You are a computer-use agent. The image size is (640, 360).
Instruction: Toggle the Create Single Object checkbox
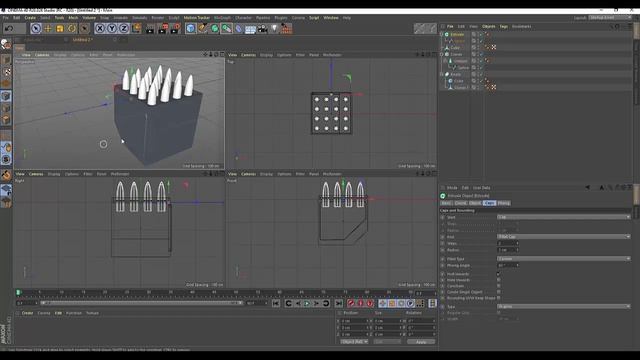[499, 292]
